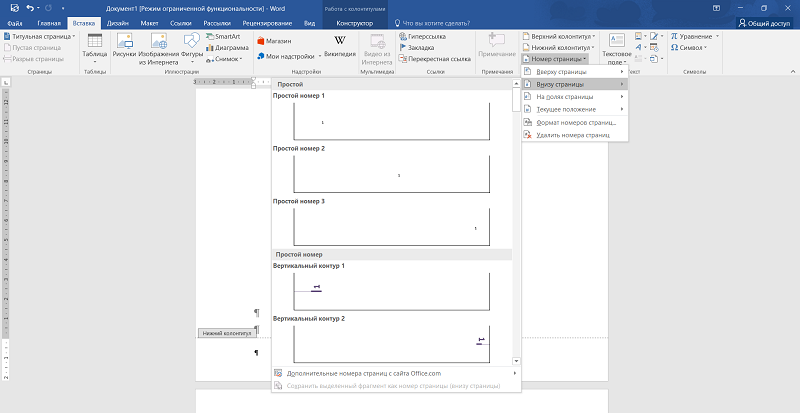Open the Дизайн ribbon tab

[118, 22]
